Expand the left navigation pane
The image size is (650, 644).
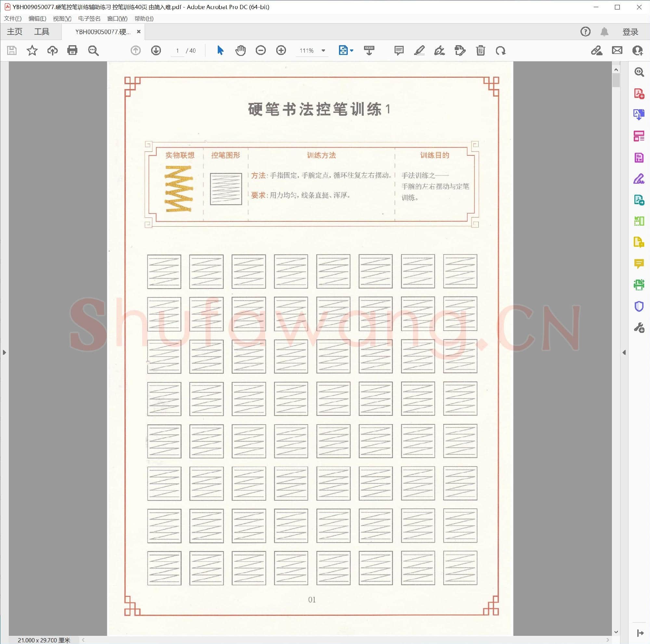[4, 352]
